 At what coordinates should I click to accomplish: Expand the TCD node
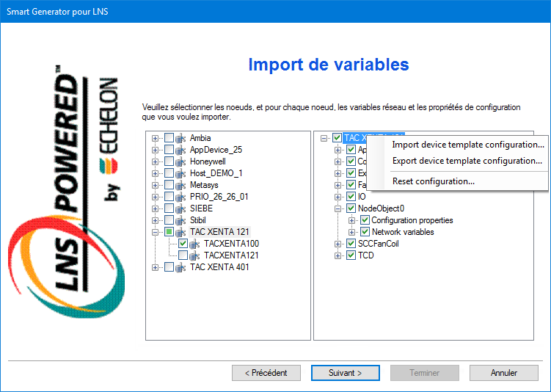337,256
